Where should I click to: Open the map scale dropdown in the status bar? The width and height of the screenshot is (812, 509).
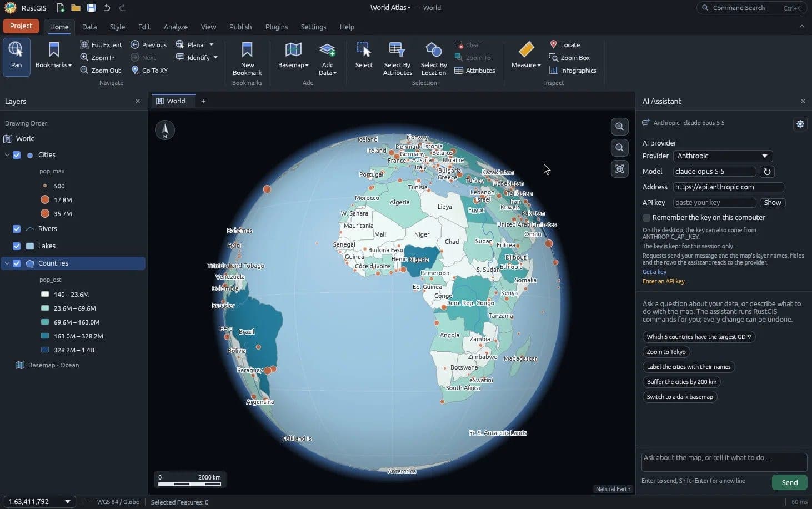point(39,502)
